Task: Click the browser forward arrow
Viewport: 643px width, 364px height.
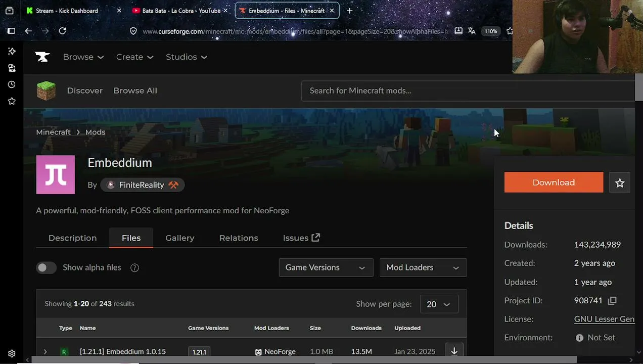Action: [x=45, y=31]
